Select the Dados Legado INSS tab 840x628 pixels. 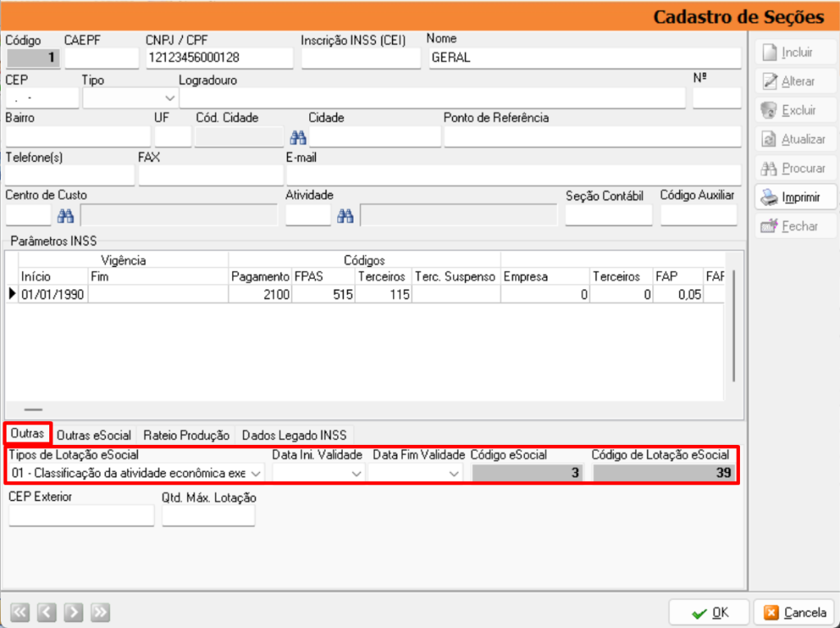pos(294,435)
